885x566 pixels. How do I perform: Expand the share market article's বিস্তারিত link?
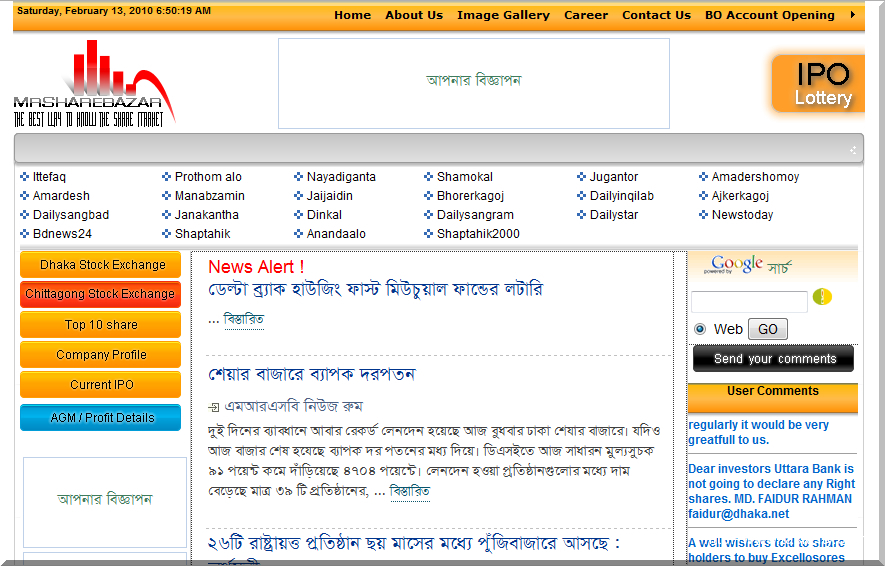409,492
